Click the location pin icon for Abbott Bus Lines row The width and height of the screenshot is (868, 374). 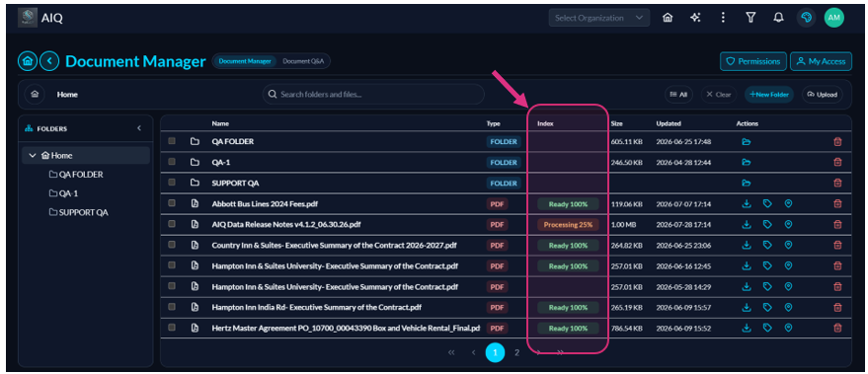click(788, 203)
